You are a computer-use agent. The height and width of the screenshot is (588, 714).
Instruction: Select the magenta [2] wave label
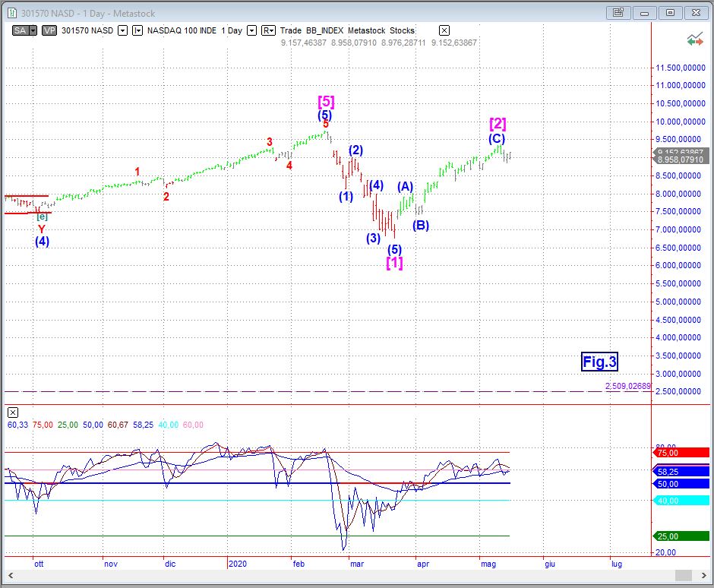[x=498, y=123]
